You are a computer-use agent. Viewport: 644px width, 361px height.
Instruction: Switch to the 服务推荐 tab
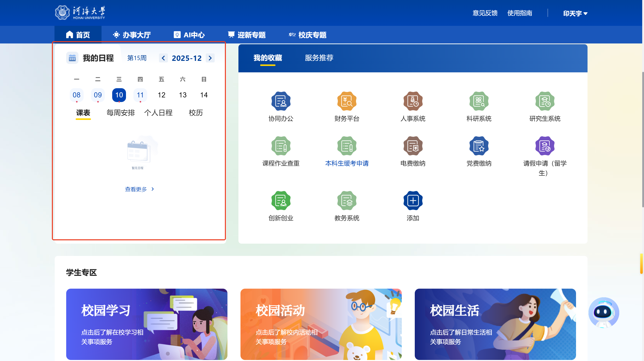[319, 58]
